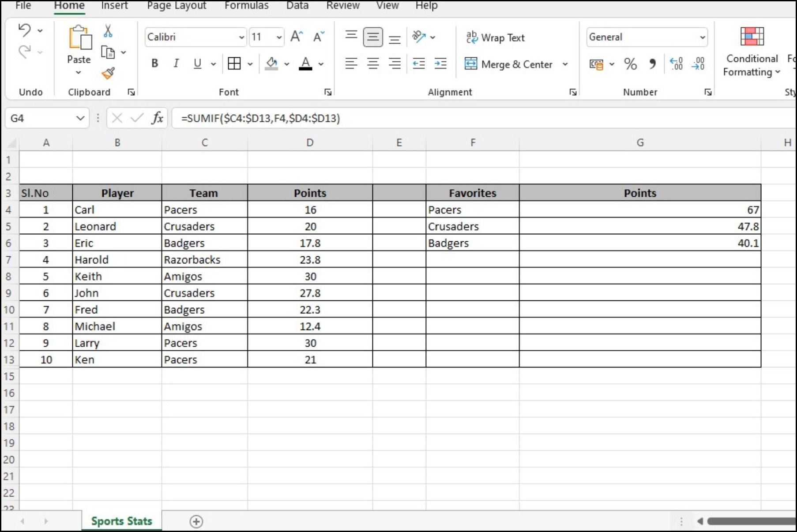
Task: Increase decimal places
Action: (x=676, y=64)
